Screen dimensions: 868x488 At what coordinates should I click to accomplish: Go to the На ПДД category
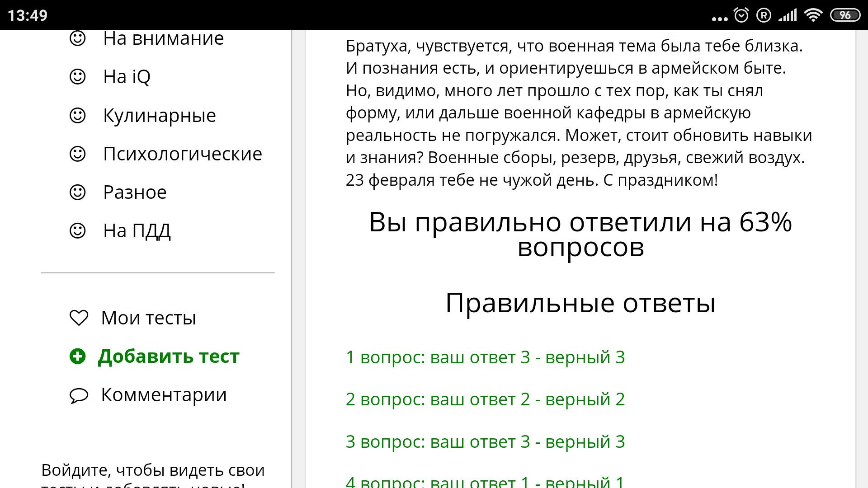pos(137,231)
